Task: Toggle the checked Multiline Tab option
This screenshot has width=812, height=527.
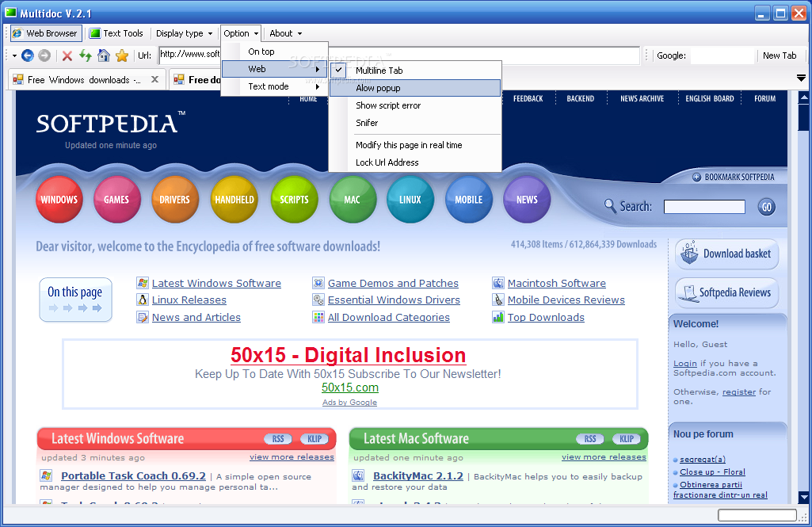Action: 415,71
